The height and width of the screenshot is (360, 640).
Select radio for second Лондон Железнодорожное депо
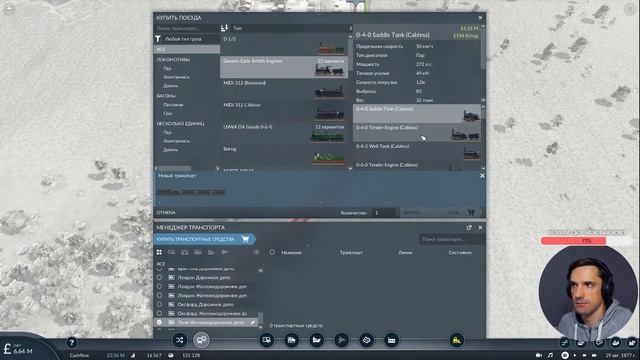pyautogui.click(x=159, y=296)
